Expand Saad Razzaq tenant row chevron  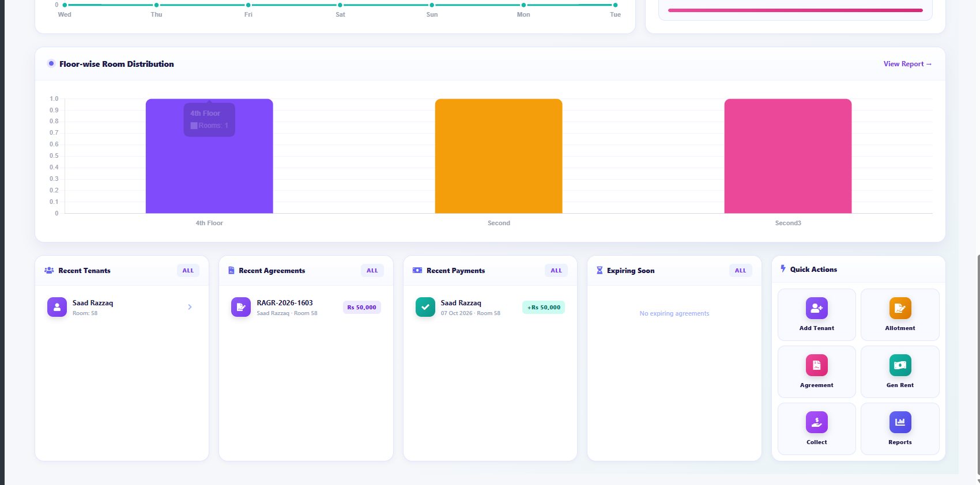tap(190, 307)
